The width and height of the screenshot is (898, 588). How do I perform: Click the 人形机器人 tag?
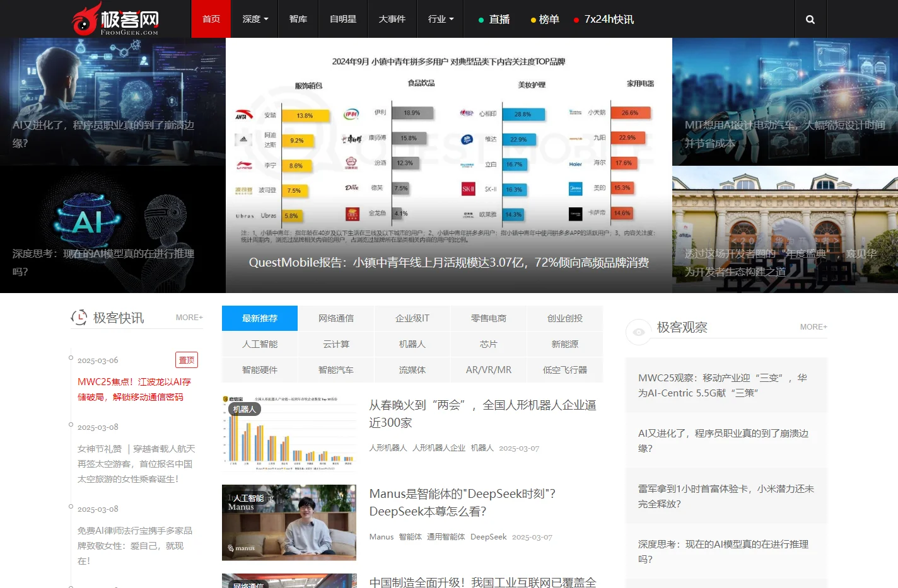pos(388,448)
